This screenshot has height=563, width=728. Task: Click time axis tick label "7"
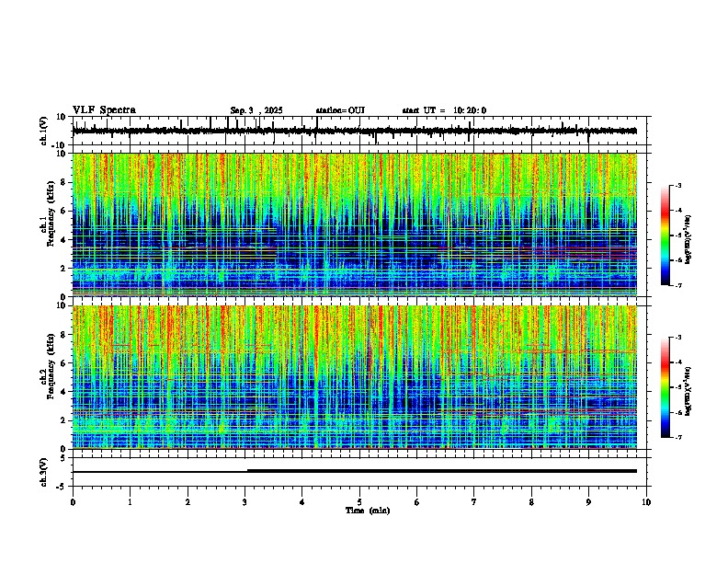pyautogui.click(x=474, y=502)
